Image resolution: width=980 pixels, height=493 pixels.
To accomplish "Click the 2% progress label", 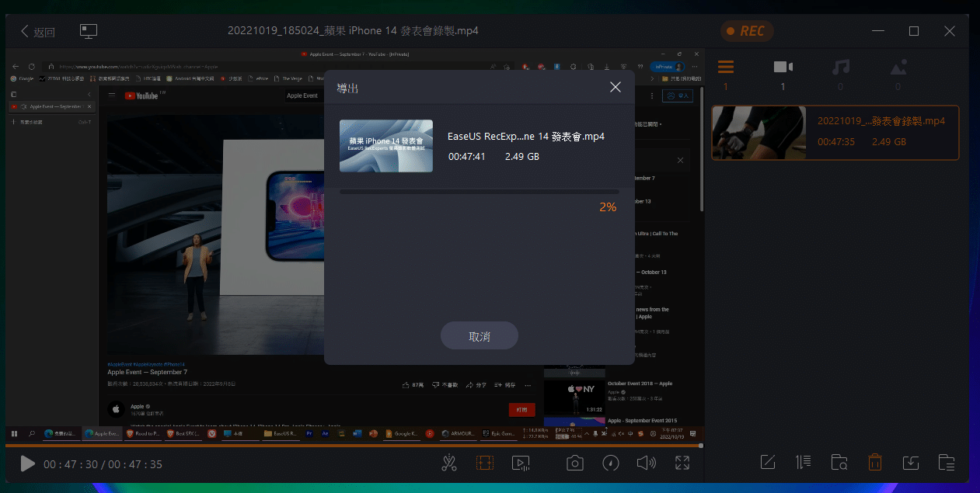I will (x=608, y=207).
